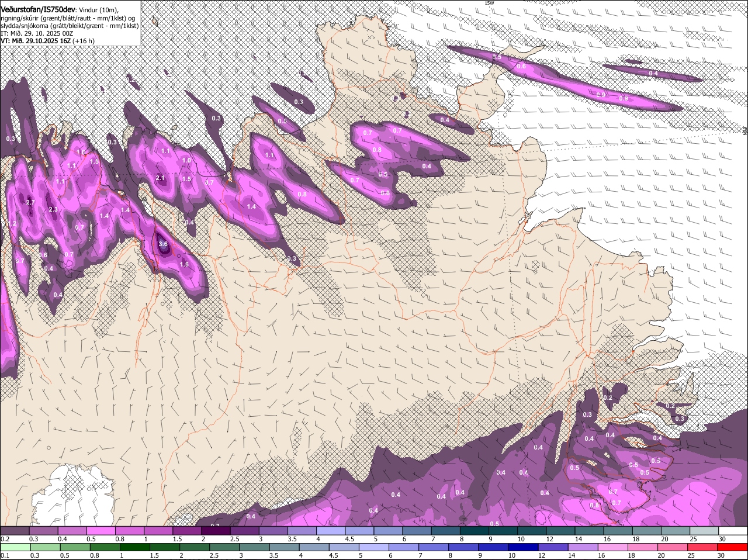748x560 pixels.
Task: Pick the 0.5 magenta swatch in the purple legend row
Action: [x=101, y=531]
